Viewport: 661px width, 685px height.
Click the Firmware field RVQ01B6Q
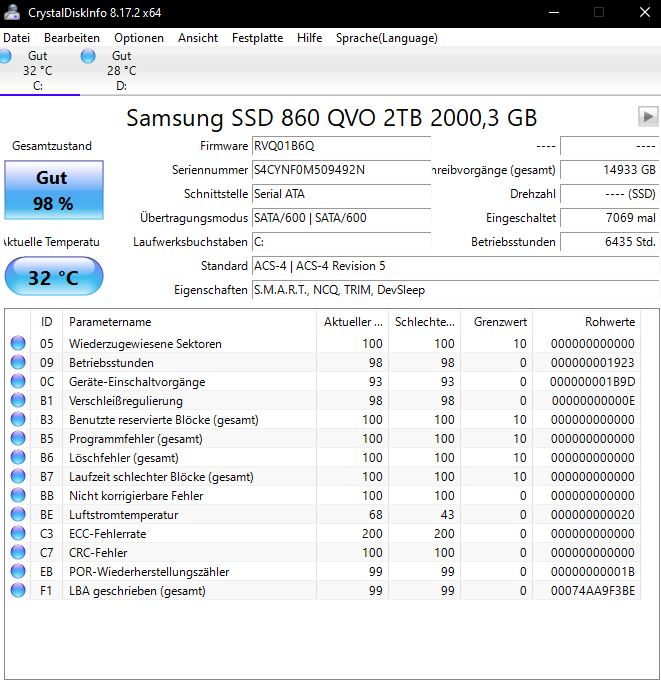[x=341, y=146]
